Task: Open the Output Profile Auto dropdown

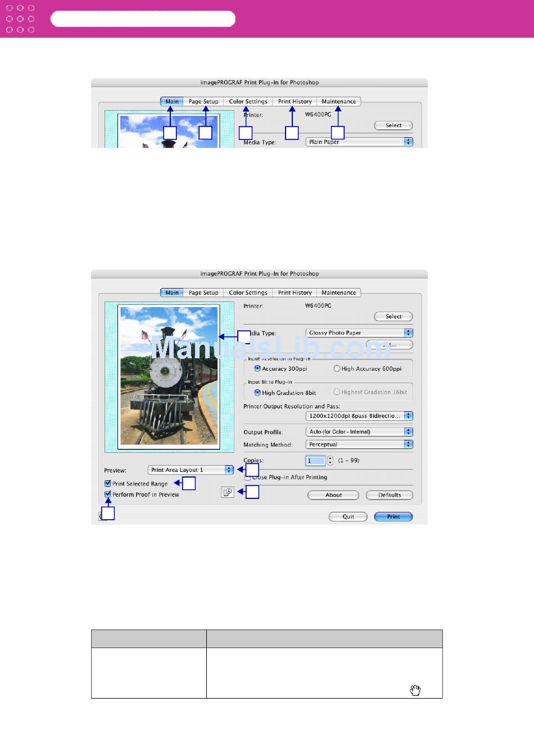Action: pyautogui.click(x=359, y=432)
